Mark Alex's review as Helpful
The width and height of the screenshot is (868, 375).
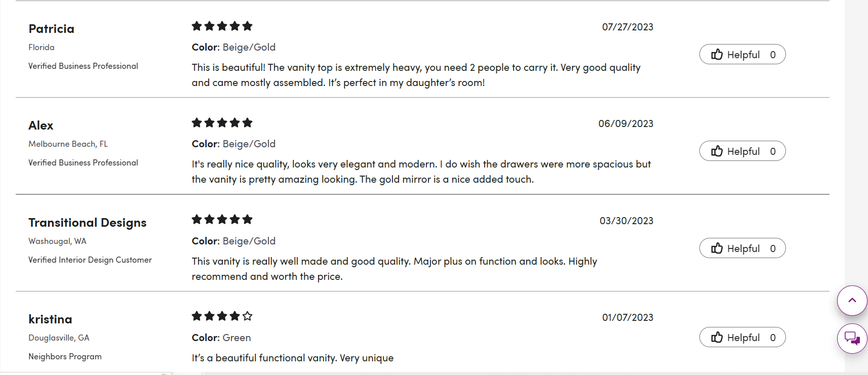click(x=742, y=151)
